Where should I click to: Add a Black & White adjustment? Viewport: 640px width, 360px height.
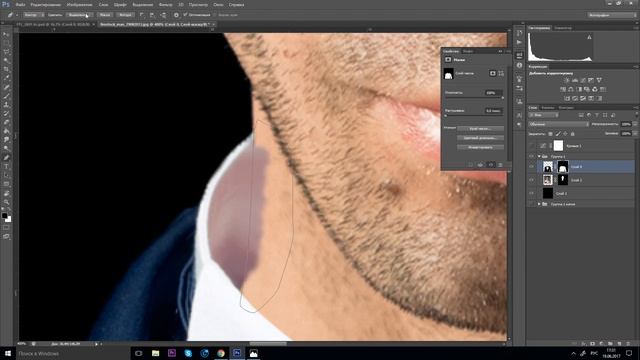(x=579, y=89)
